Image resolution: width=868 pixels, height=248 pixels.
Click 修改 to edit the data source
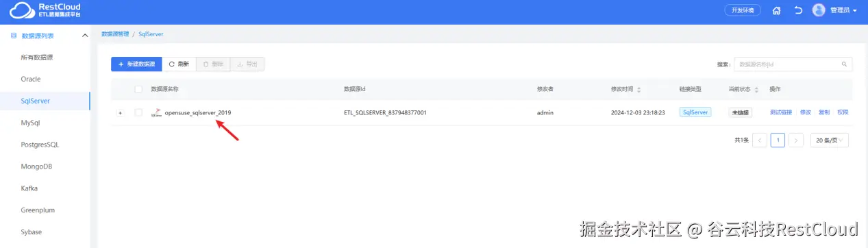point(805,112)
